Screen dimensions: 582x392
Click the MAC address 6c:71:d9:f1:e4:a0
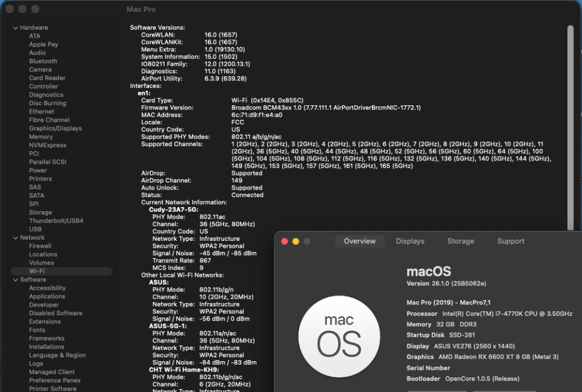click(257, 115)
